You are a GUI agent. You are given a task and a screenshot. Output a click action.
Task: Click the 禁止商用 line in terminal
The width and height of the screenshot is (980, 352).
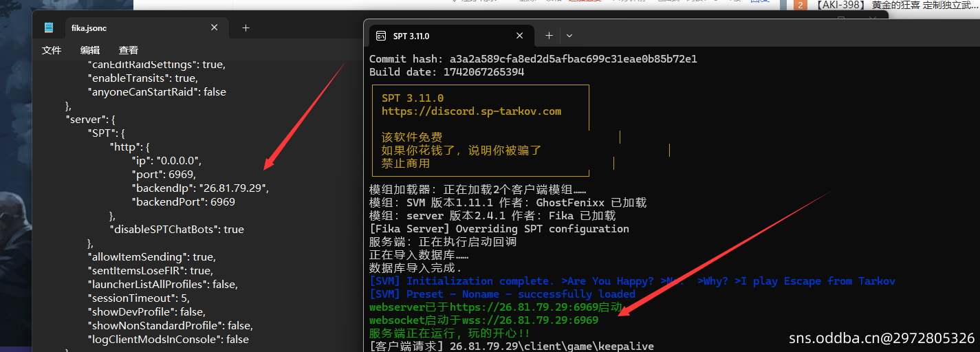pyautogui.click(x=406, y=164)
